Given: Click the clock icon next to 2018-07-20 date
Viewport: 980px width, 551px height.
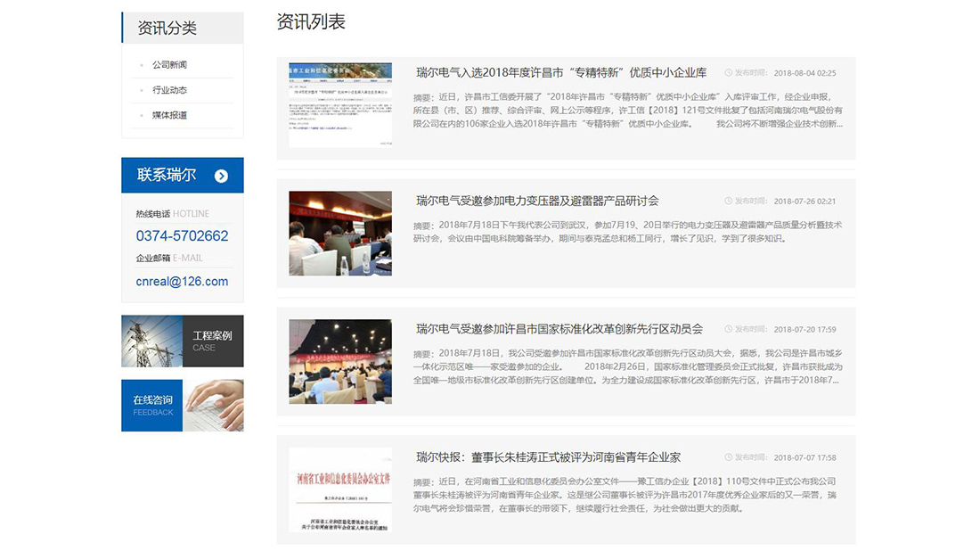Looking at the screenshot, I should click(x=729, y=328).
